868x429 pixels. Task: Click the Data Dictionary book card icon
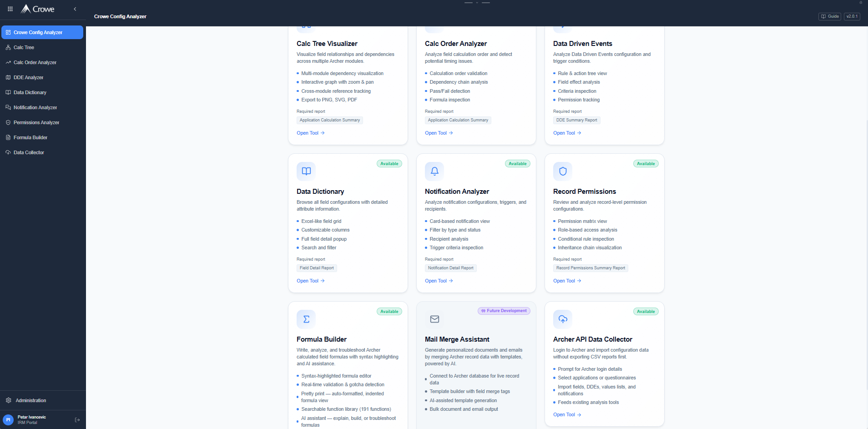(306, 171)
